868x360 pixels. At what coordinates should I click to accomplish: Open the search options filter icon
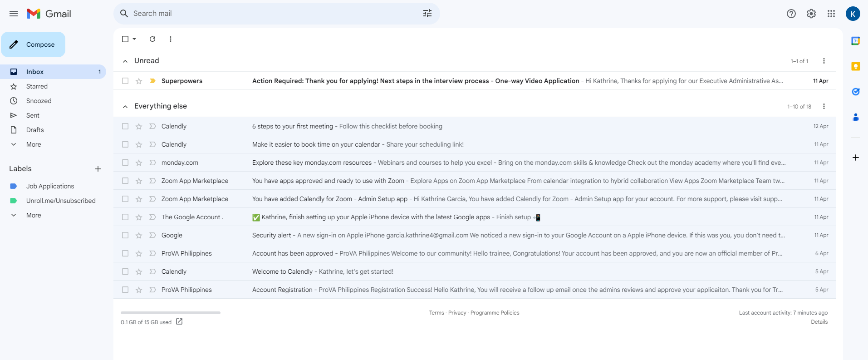(427, 14)
